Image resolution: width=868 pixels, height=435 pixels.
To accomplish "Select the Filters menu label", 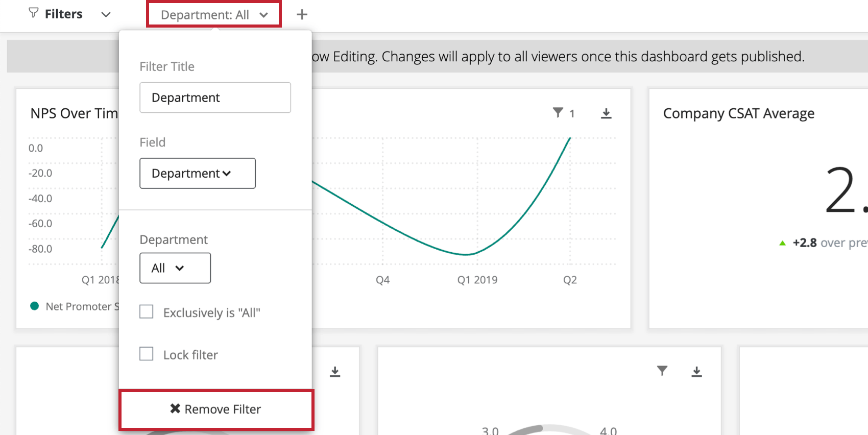I will click(63, 13).
